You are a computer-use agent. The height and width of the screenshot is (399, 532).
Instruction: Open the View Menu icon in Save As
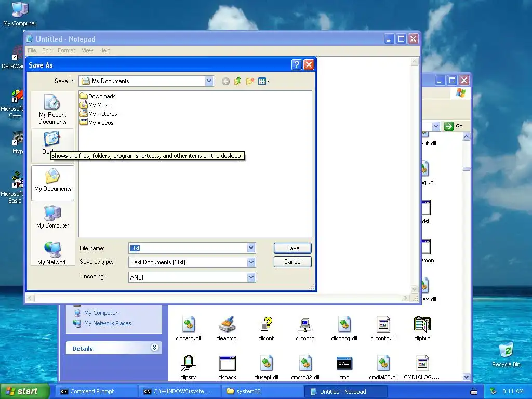(x=263, y=81)
